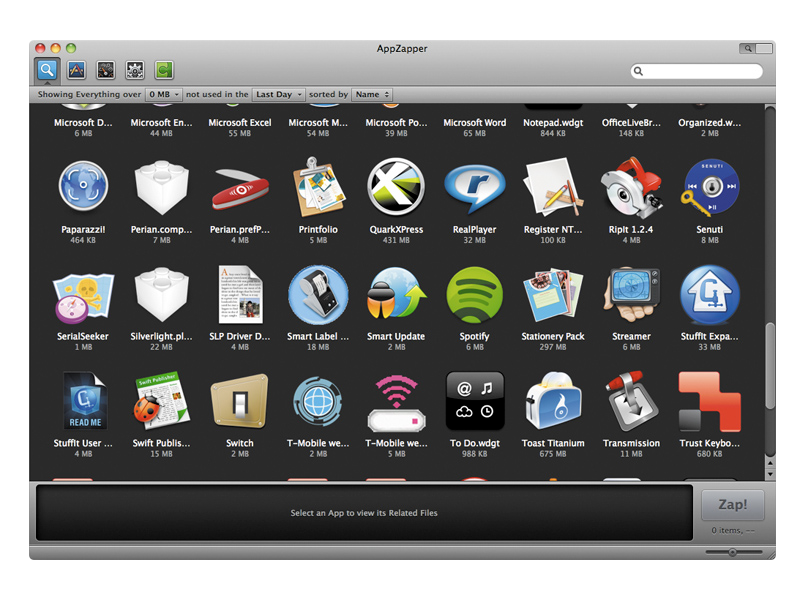Viewport: 800px width, 600px height.
Task: Click the Microsoft Po... label
Action: 396,123
